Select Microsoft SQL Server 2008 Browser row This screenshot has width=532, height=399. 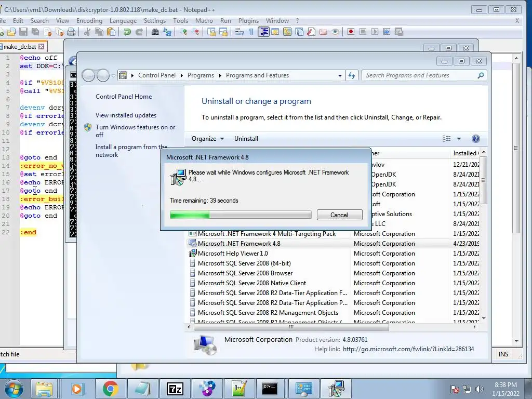(x=334, y=273)
